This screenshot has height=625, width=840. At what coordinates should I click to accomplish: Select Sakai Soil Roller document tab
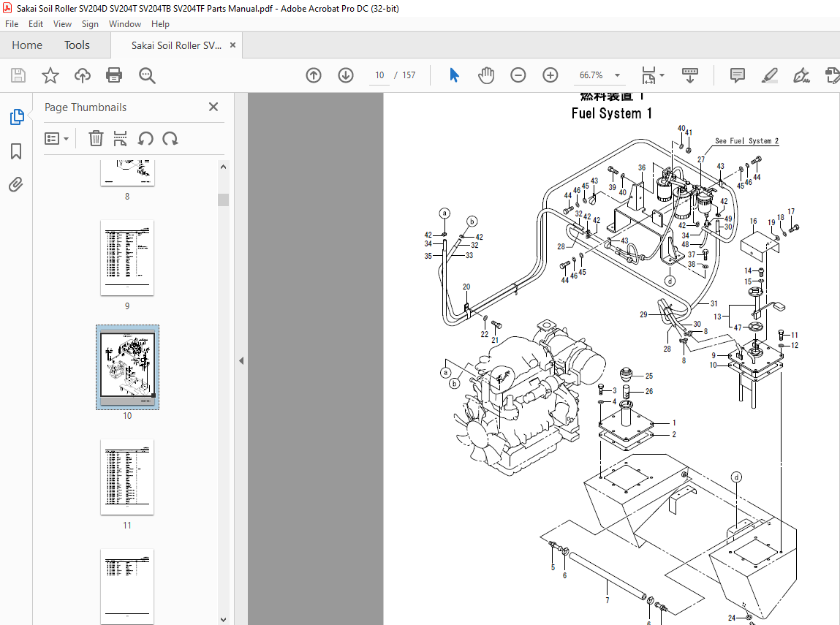click(x=176, y=45)
